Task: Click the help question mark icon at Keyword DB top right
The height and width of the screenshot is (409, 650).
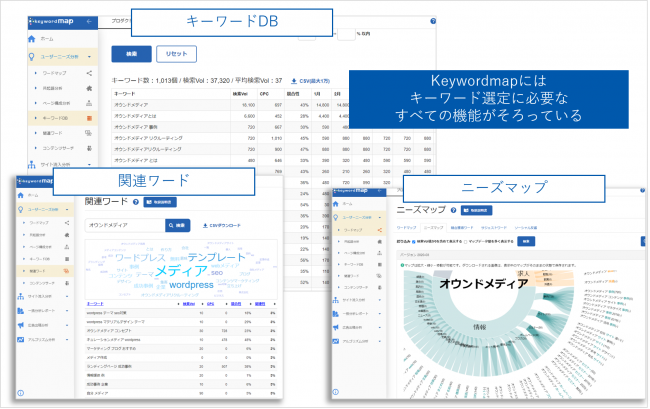Action: tap(433, 21)
